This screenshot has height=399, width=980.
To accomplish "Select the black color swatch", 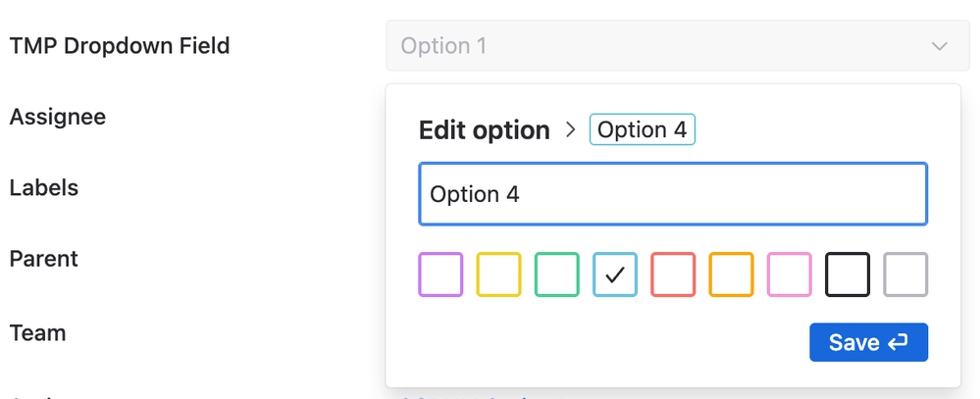I will (x=848, y=274).
